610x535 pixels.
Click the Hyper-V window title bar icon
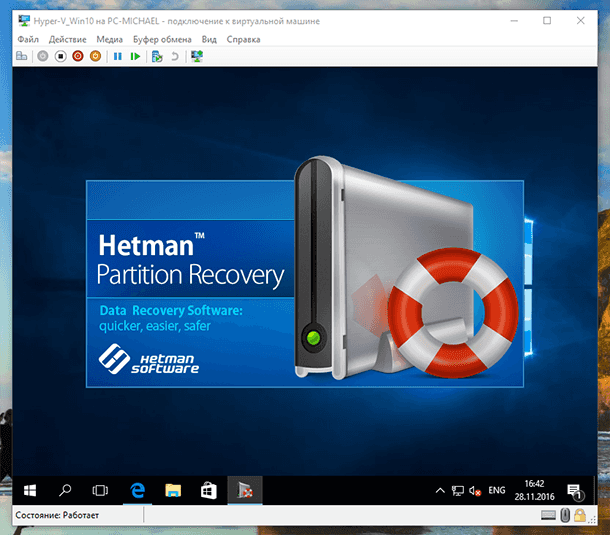(24, 21)
